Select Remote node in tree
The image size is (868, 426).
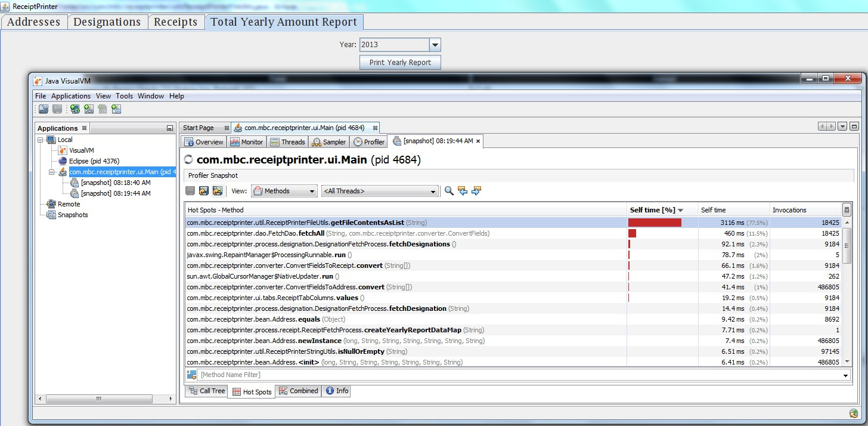(63, 204)
